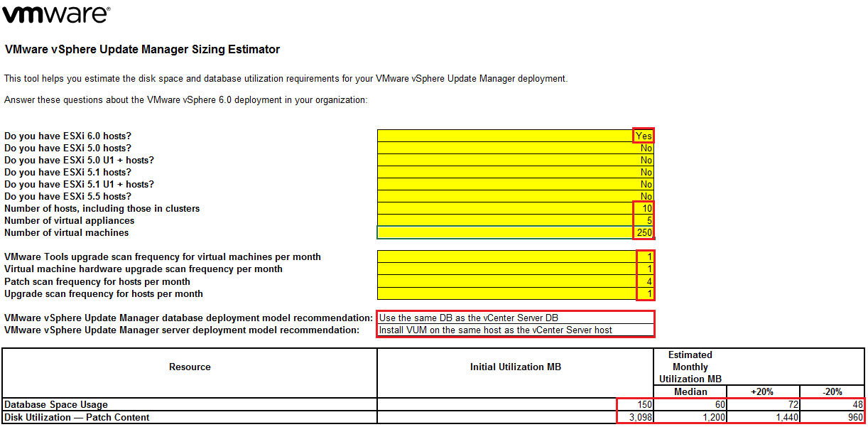This screenshot has height=427, width=868.
Task: Select patch scan frequency for hosts cell
Action: click(x=515, y=281)
